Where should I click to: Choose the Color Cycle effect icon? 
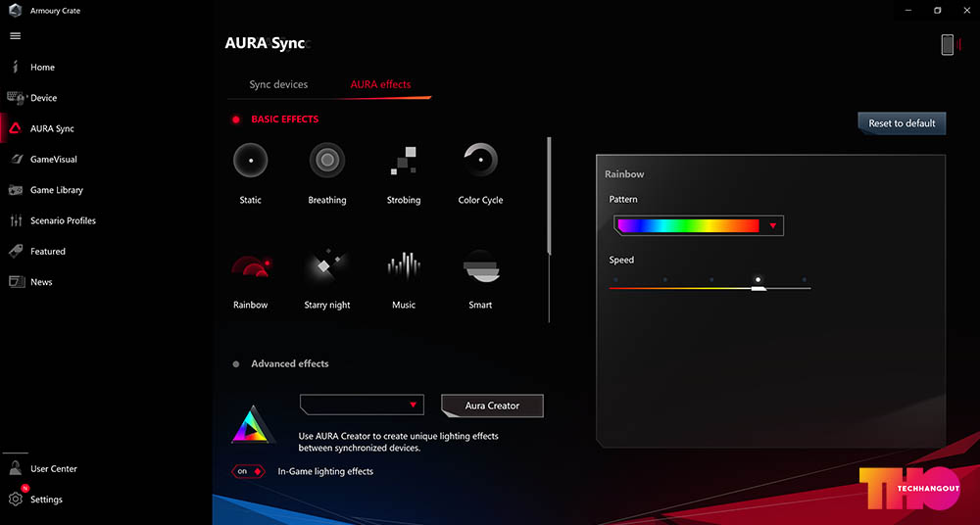[480, 160]
